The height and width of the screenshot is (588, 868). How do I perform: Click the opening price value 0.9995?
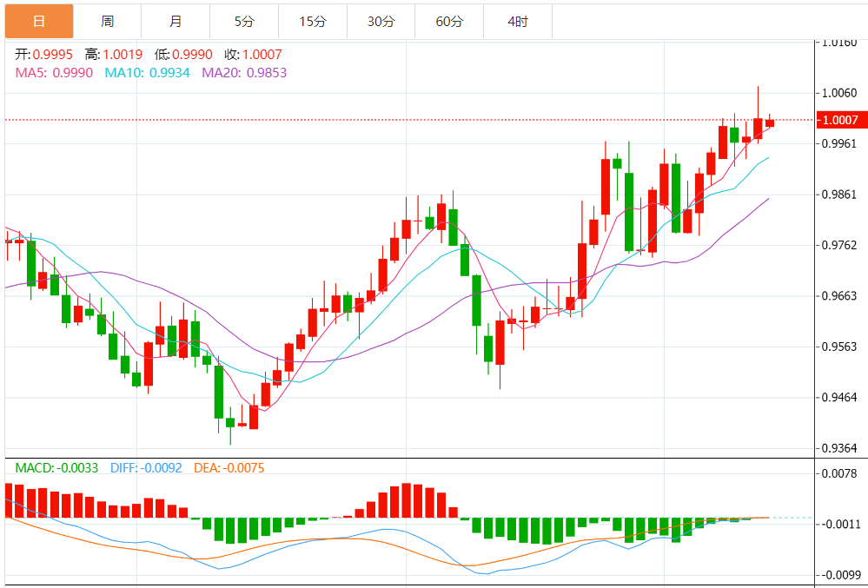53,55
